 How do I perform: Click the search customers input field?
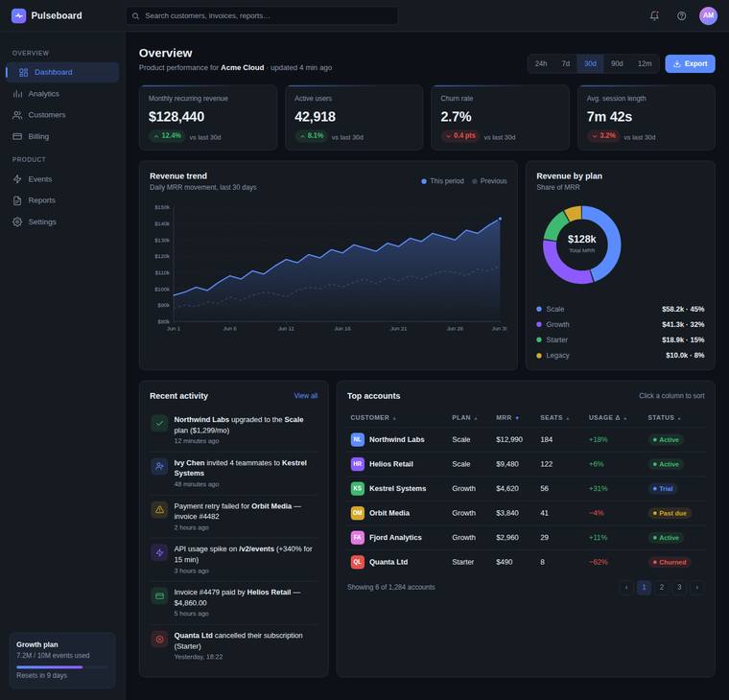coord(262,15)
